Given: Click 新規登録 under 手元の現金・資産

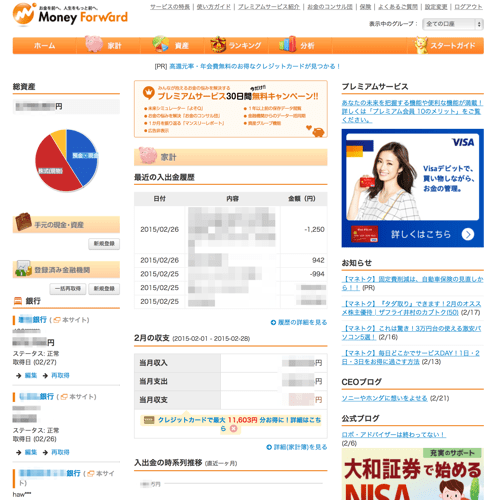Looking at the screenshot, I should (x=104, y=244).
